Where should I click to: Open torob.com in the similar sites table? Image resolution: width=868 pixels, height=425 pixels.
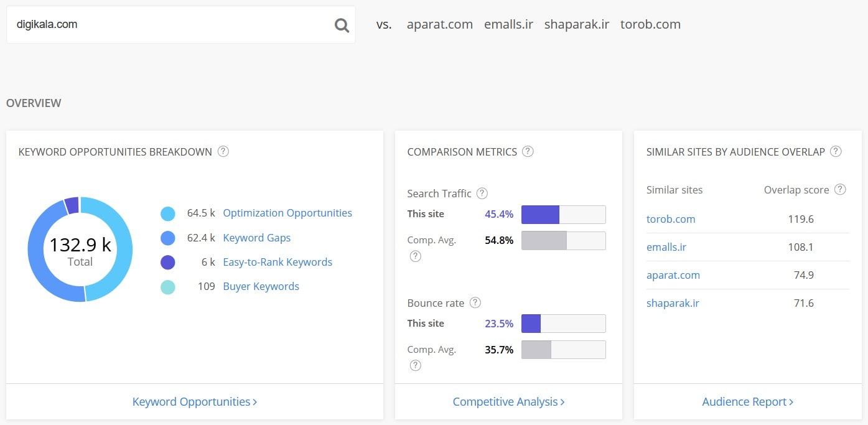671,219
